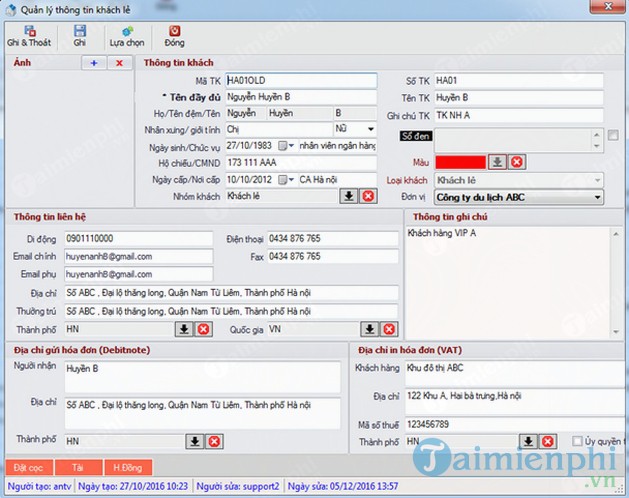The height and width of the screenshot is (498, 629).
Task: Expand the Loại khách dropdown
Action: pos(598,180)
